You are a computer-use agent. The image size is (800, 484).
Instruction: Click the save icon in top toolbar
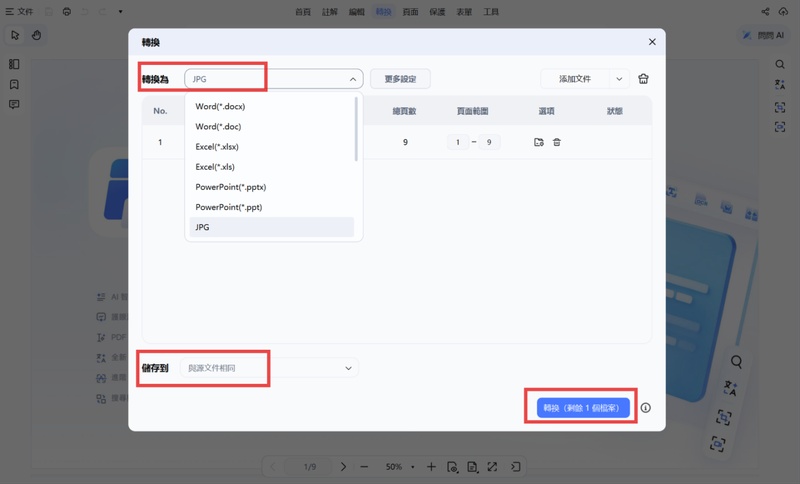pos(48,11)
